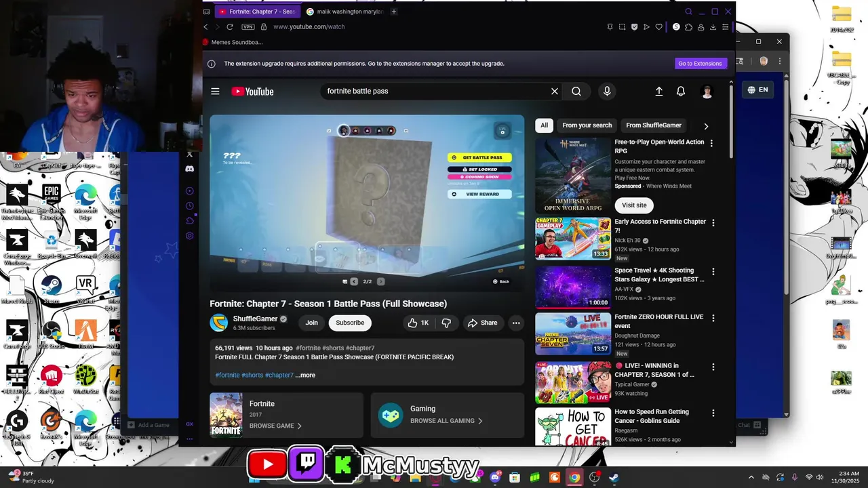This screenshot has height=488, width=868.
Task: Switch to the malik washington maryland tab
Action: (x=344, y=12)
